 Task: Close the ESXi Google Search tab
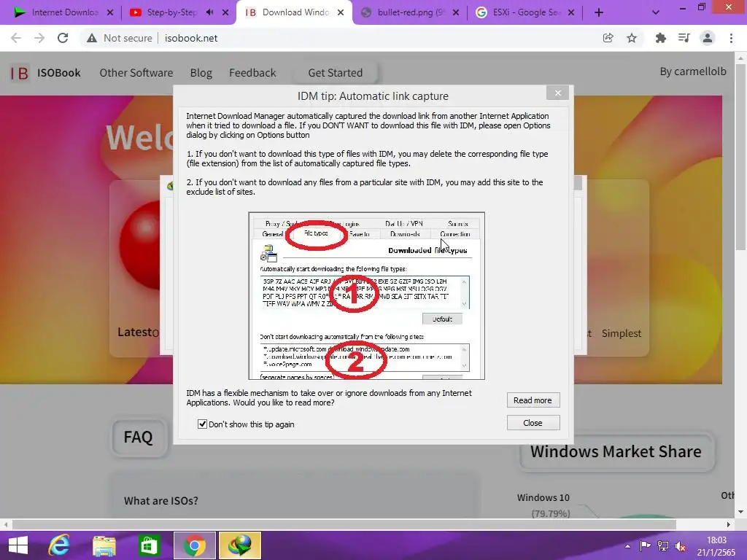pos(571,13)
